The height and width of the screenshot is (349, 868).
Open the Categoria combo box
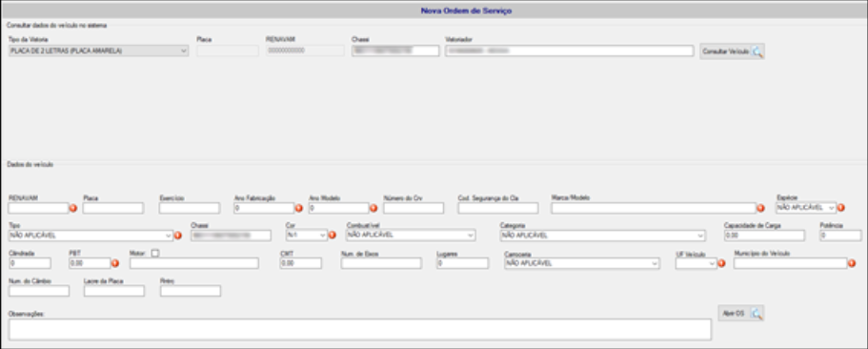[602, 236]
